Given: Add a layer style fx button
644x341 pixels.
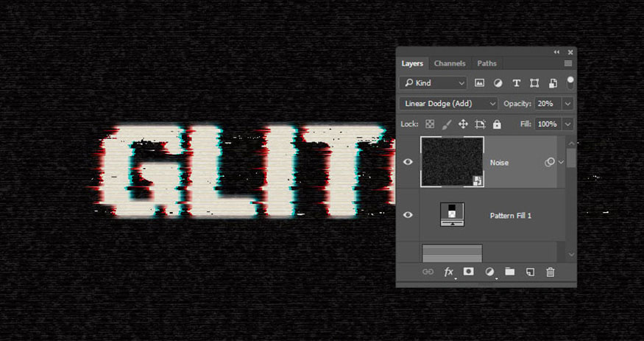Looking at the screenshot, I should pos(448,272).
